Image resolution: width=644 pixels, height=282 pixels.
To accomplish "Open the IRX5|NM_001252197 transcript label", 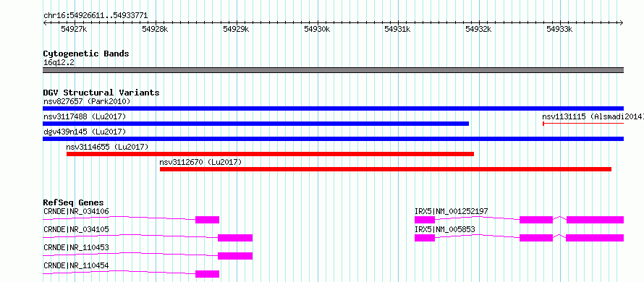I will pyautogui.click(x=452, y=211).
